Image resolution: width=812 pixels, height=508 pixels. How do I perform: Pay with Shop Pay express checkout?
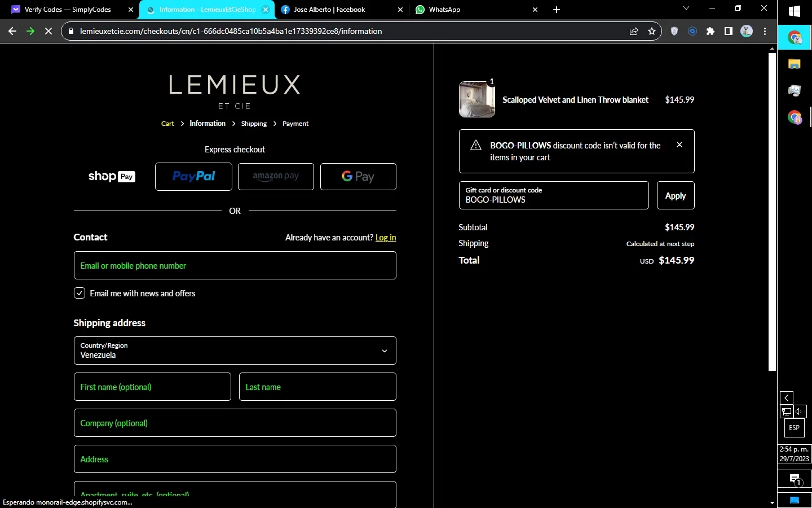(112, 177)
